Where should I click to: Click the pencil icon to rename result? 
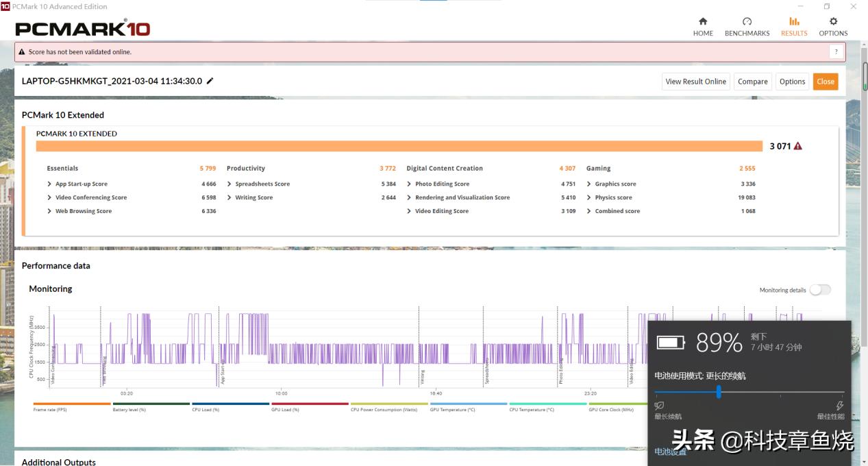click(x=210, y=81)
